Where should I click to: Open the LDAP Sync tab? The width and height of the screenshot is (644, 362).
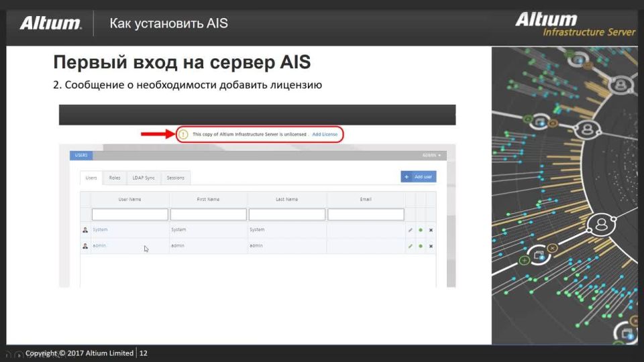click(144, 178)
